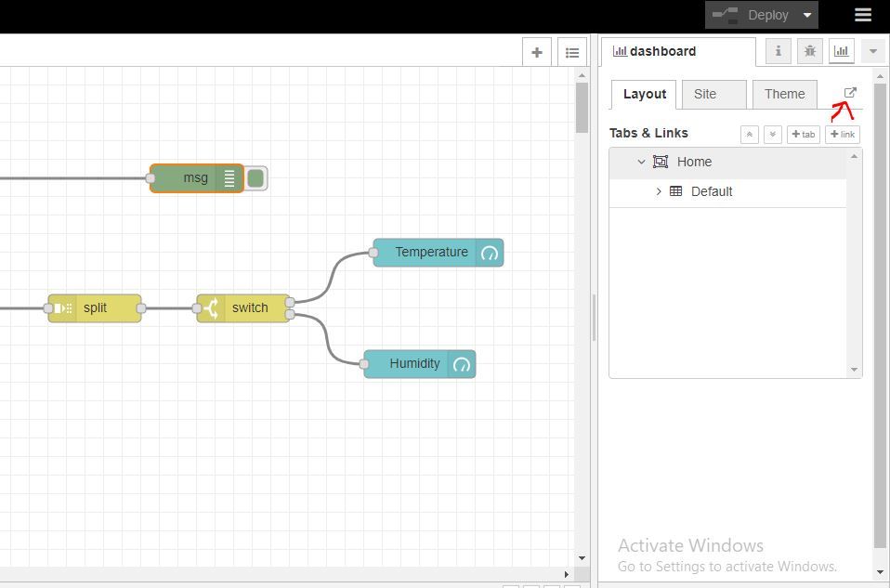Add a new flow with plus icon
The image size is (890, 588).
click(536, 53)
